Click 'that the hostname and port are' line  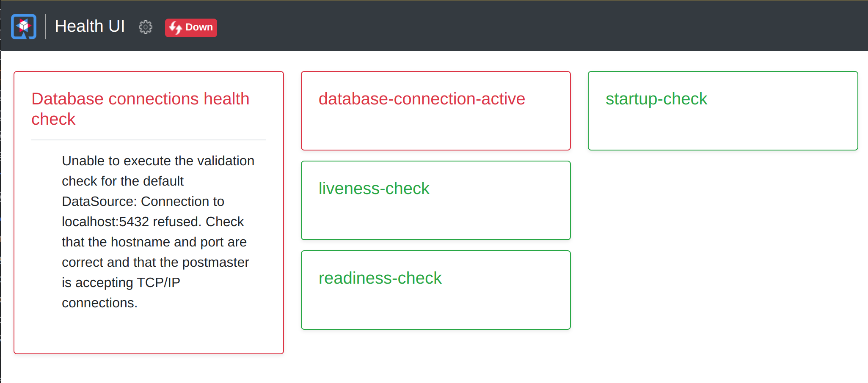tap(154, 242)
